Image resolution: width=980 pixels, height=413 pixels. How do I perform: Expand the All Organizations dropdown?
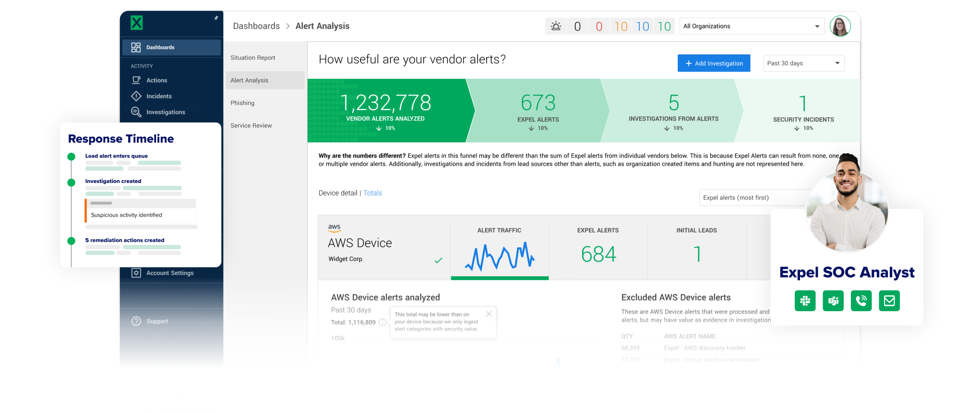tap(752, 26)
